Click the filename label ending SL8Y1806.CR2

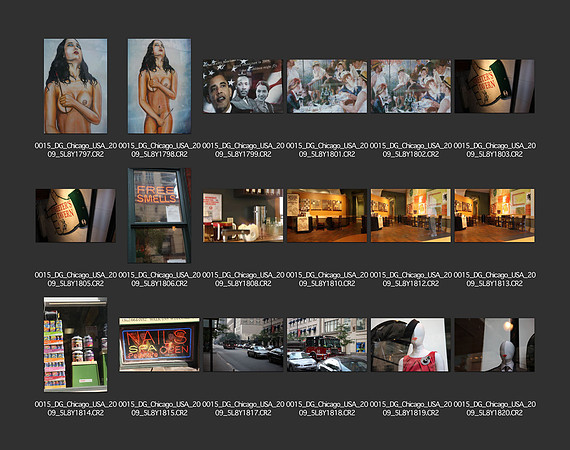click(x=159, y=279)
